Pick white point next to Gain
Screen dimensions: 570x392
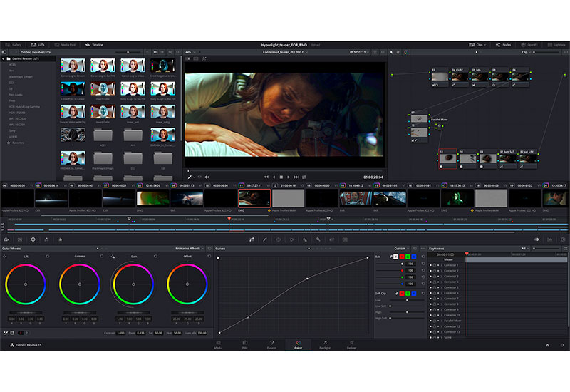[113, 257]
